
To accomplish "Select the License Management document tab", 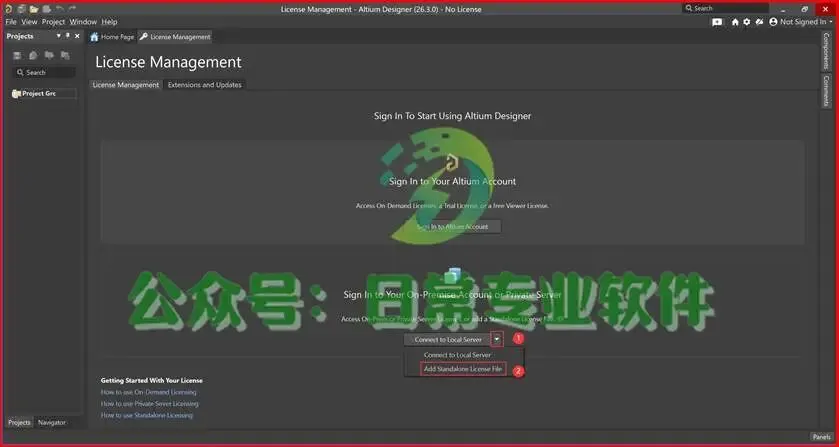I will coord(175,37).
